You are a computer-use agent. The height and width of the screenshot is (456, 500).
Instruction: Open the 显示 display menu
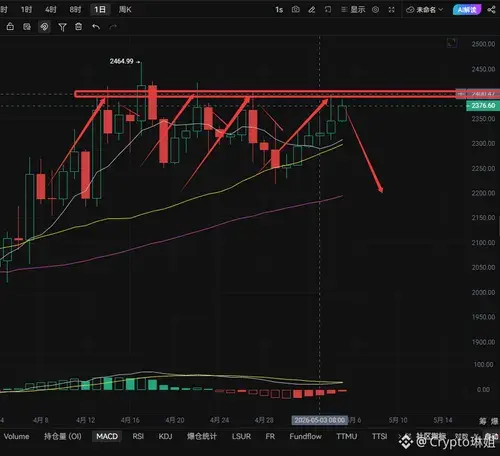[353, 10]
